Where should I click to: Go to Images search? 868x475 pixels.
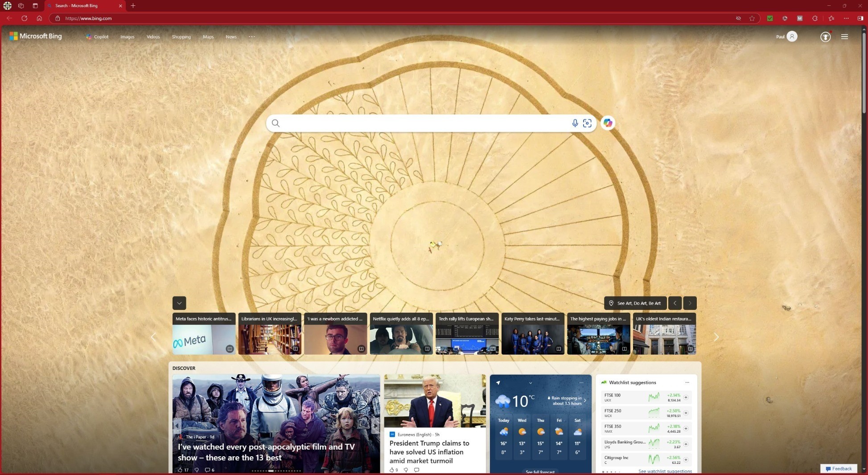point(128,37)
